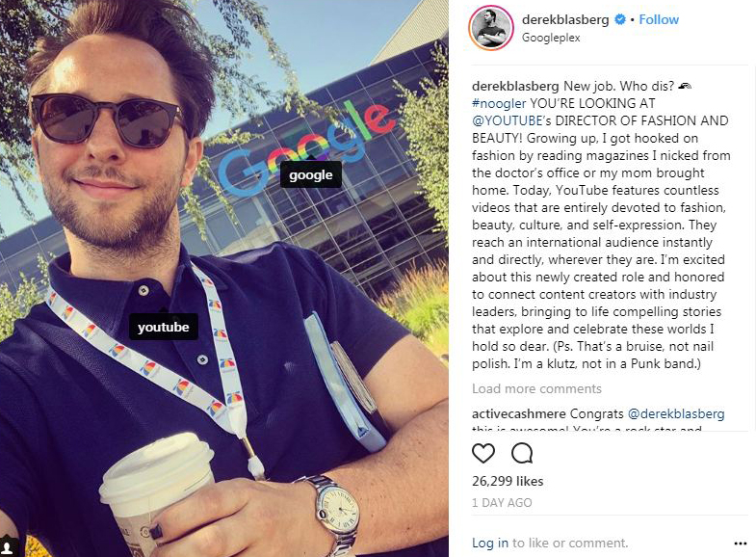Screen dimensions: 756x557
Task: Like the post with the heart icon
Action: coord(483,453)
